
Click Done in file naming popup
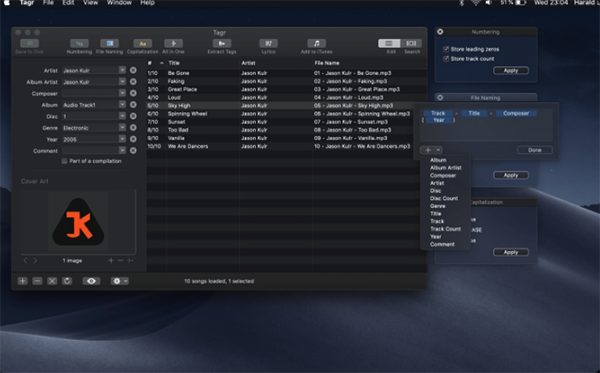(535, 150)
